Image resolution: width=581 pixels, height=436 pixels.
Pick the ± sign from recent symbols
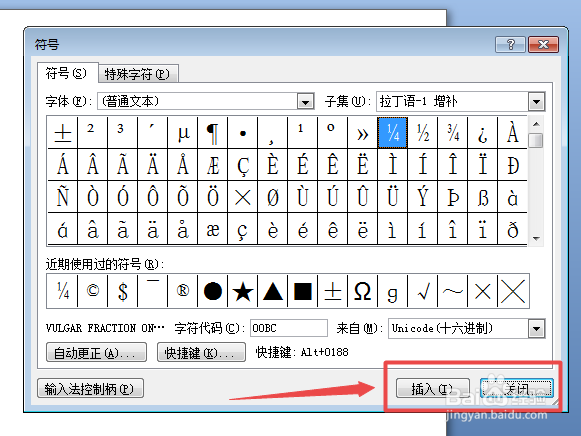(333, 291)
